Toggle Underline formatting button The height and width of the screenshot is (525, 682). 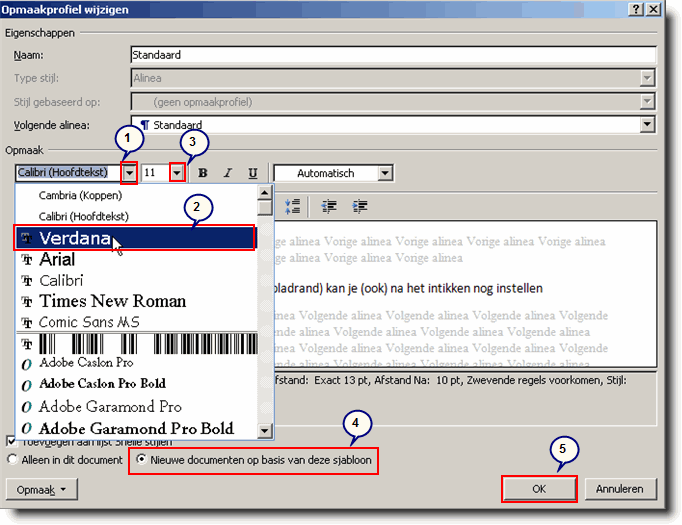point(253,174)
